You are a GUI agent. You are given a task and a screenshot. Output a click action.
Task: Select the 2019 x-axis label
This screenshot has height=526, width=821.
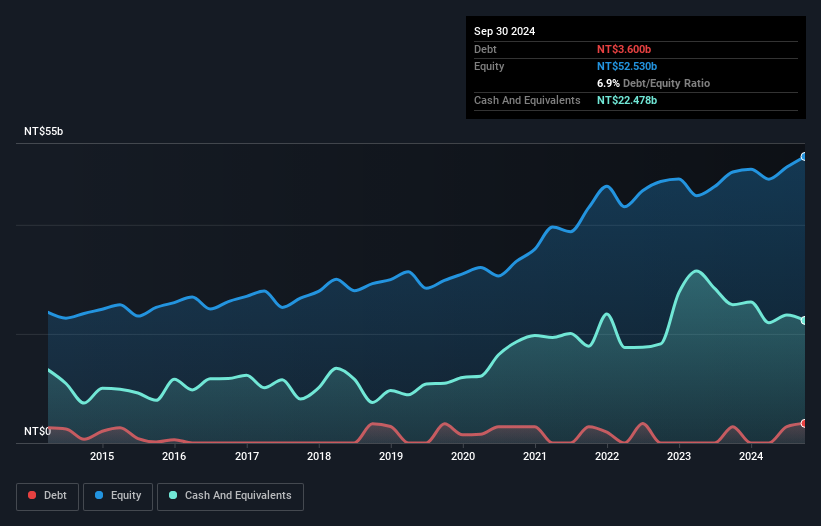click(x=391, y=456)
